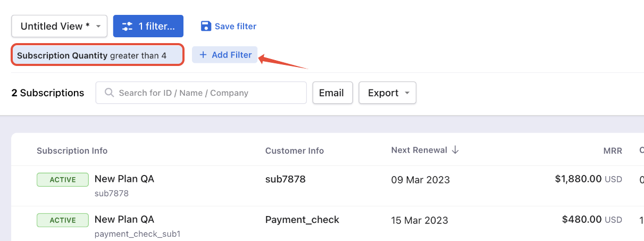The height and width of the screenshot is (241, 644).
Task: Sort by Next Renewal arrow icon
Action: (x=455, y=150)
